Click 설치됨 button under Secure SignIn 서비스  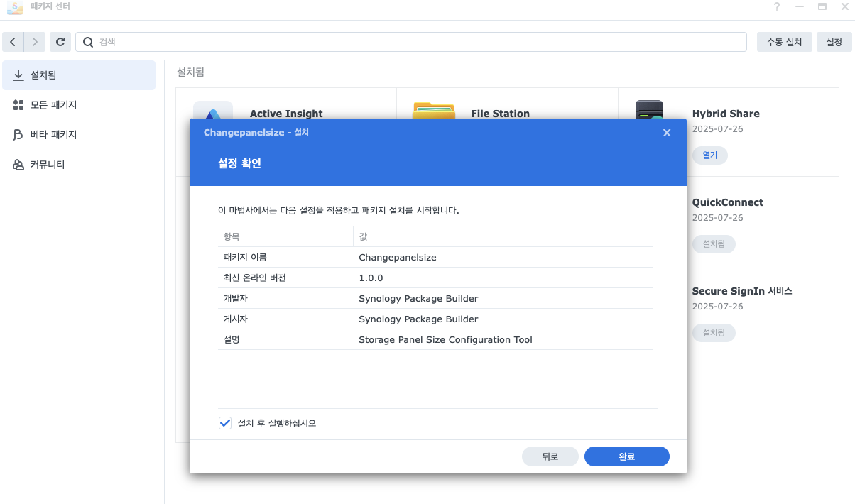[714, 333]
